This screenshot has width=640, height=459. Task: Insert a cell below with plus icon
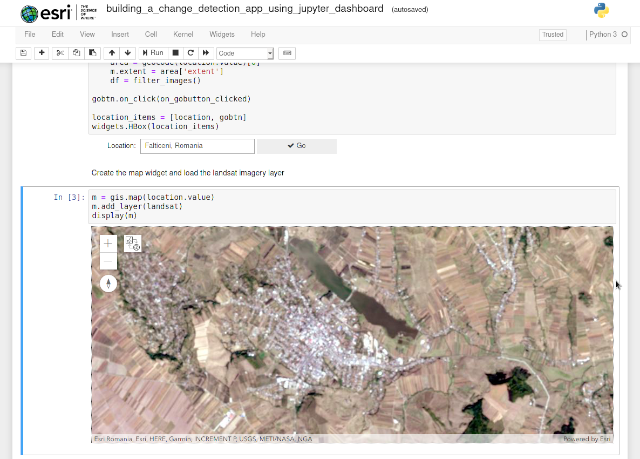[x=42, y=53]
